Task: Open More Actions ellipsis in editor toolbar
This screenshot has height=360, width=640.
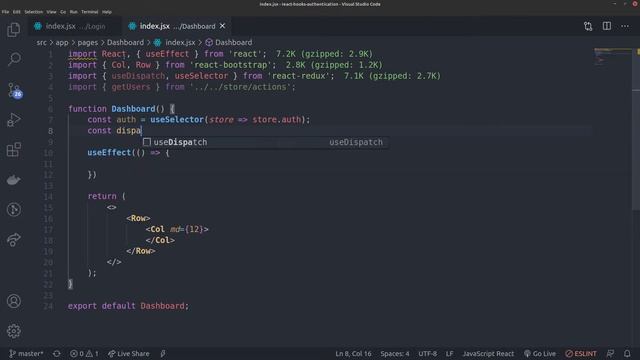Action: [625, 26]
